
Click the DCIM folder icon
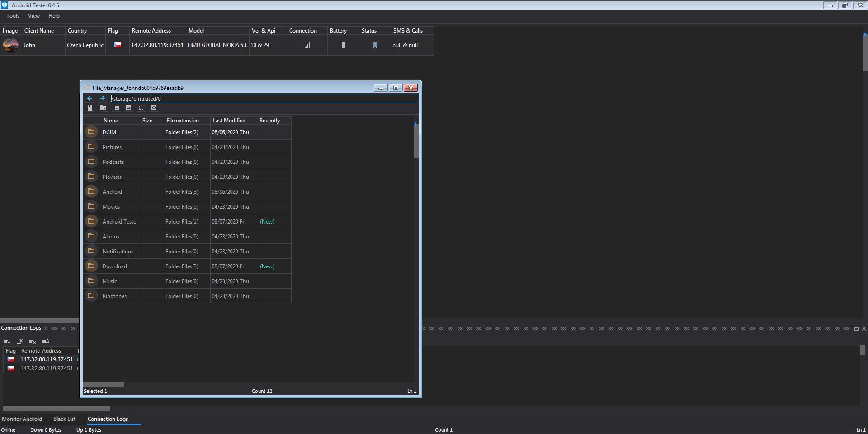91,132
